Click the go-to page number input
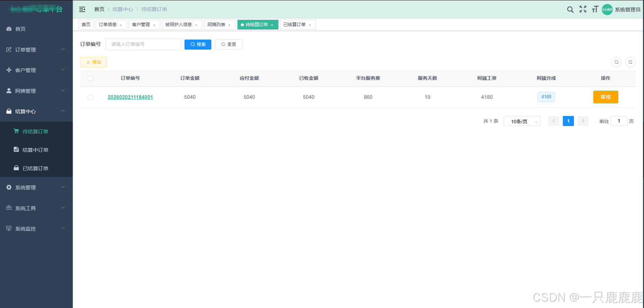This screenshot has width=644, height=308. click(619, 121)
